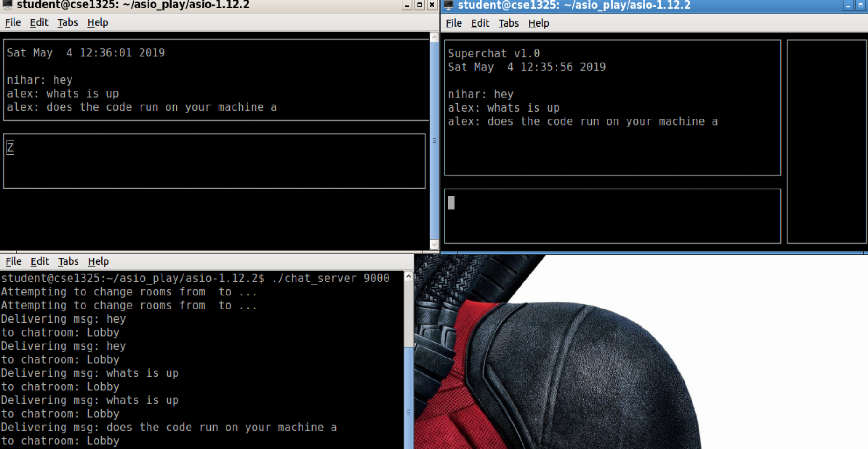Click the scroll-down arrow in left chat window

coord(434,245)
